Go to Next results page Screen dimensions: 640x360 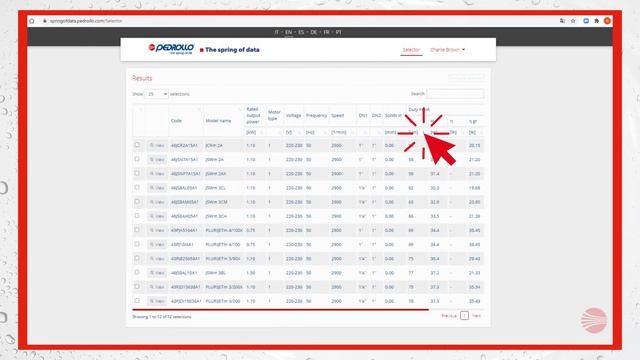pyautogui.click(x=476, y=316)
